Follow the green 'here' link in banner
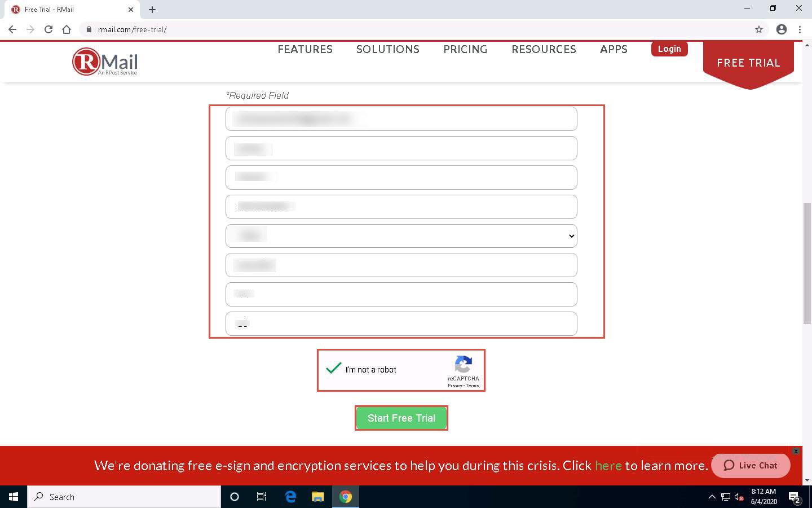812x508 pixels. coord(608,466)
